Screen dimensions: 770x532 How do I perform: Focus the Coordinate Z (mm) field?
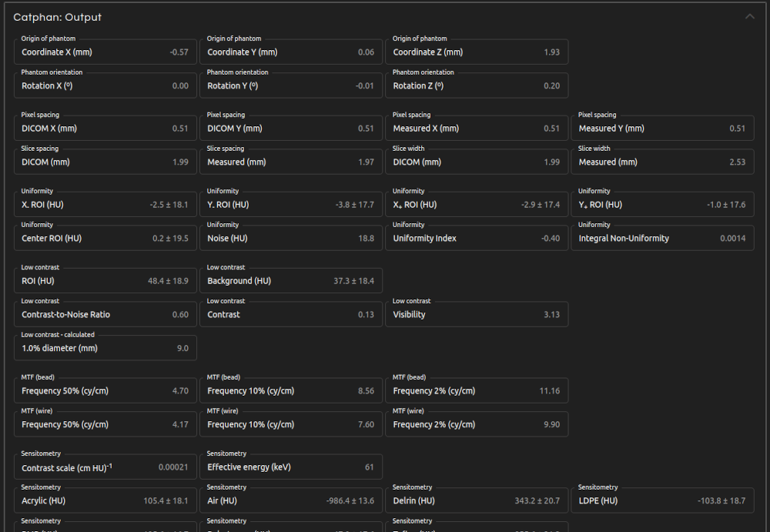pos(477,52)
